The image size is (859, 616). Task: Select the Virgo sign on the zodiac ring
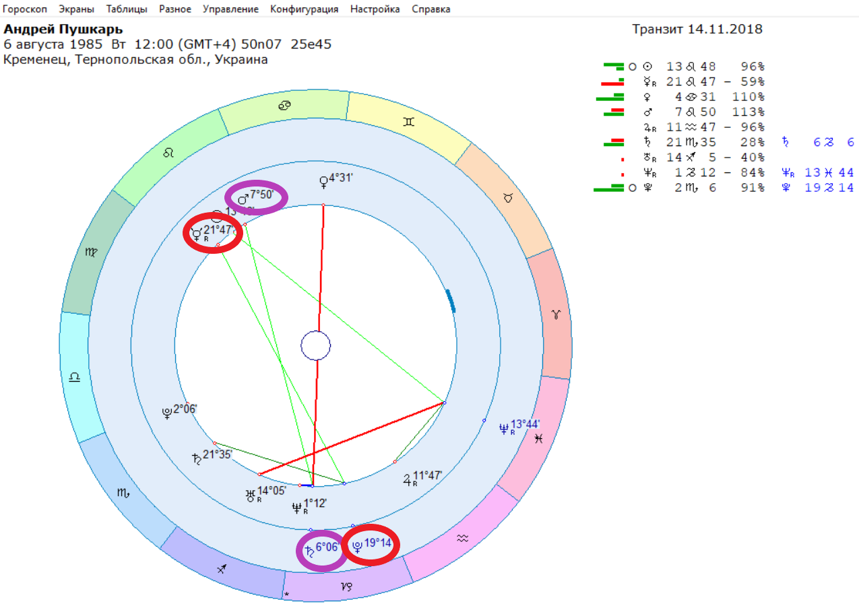(91, 253)
